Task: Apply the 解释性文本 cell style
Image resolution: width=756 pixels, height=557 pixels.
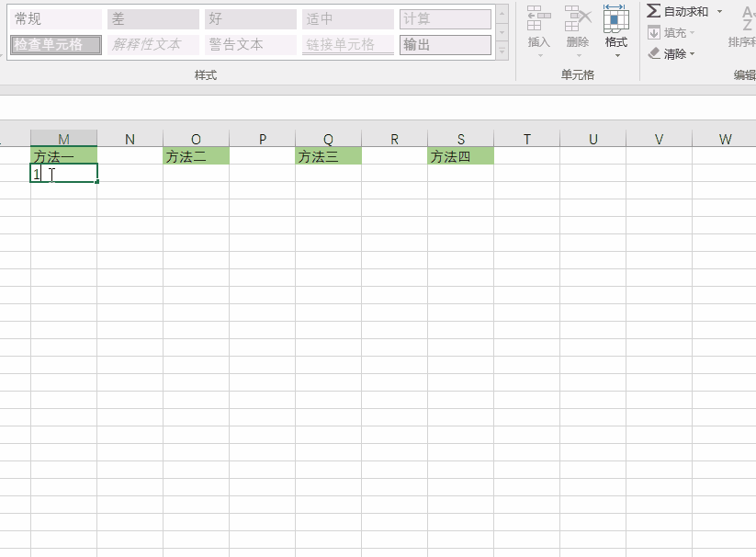Action: pyautogui.click(x=152, y=45)
